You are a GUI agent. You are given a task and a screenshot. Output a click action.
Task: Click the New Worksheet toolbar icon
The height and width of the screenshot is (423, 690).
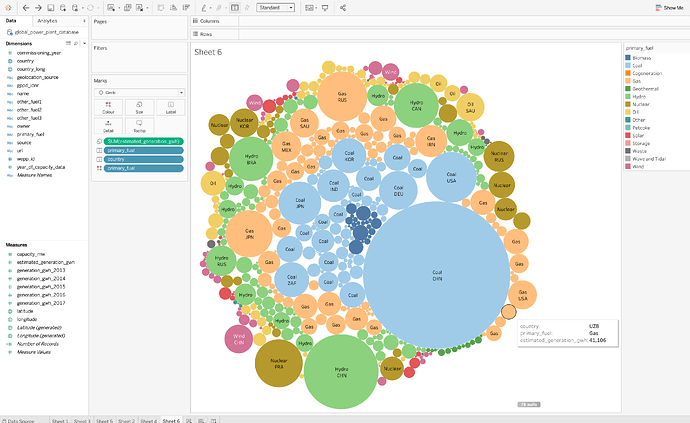111,7
